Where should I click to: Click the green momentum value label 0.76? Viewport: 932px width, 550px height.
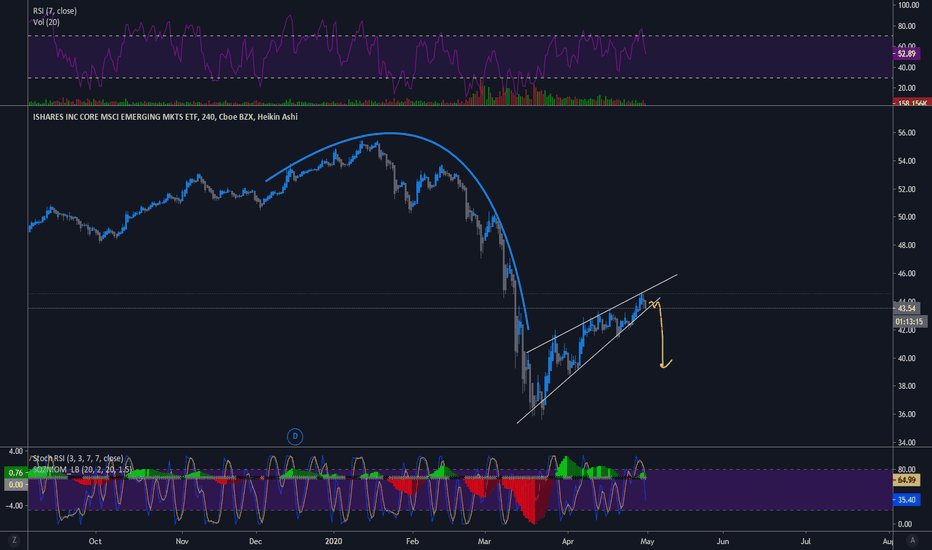point(15,473)
